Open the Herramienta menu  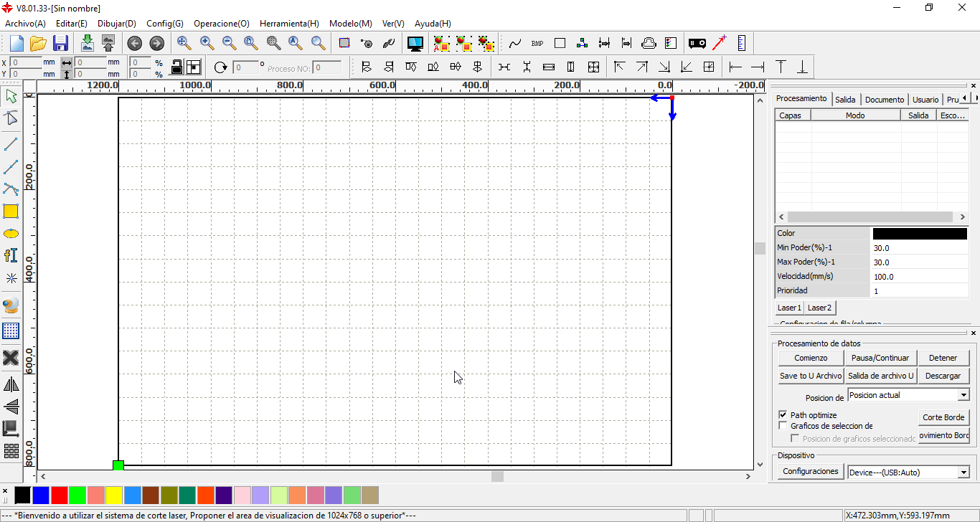tap(289, 23)
